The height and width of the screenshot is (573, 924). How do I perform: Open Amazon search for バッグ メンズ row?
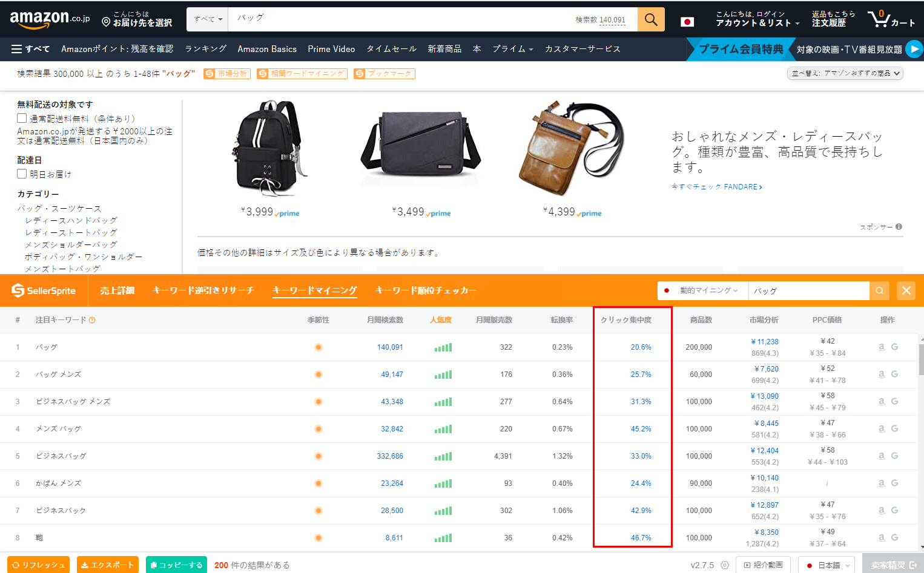(882, 374)
